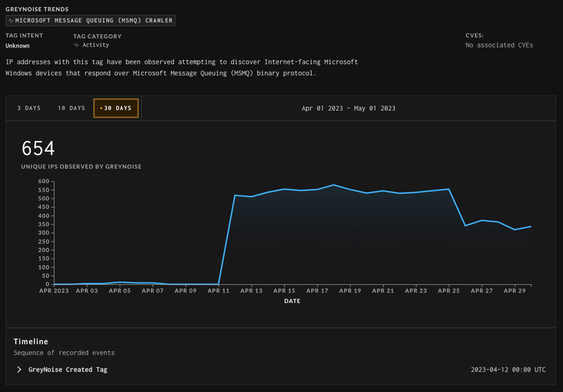Switch to the 3 Days range
The height and width of the screenshot is (392, 563).
tap(29, 108)
